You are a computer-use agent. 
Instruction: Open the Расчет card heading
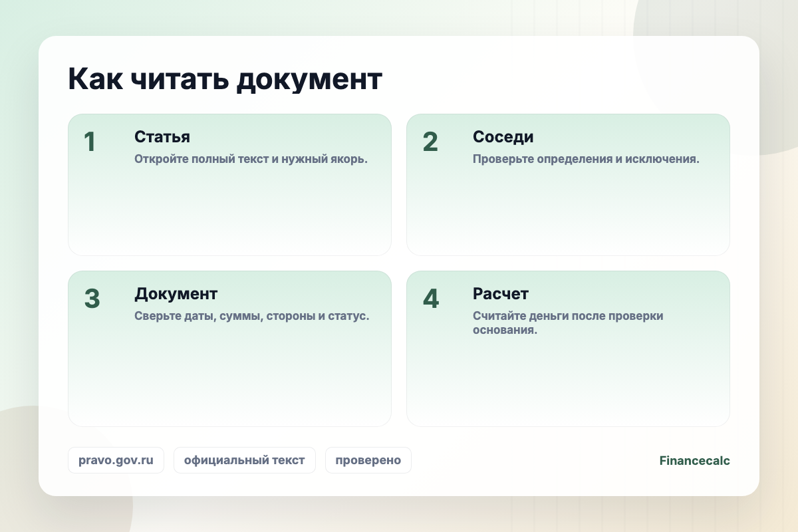click(501, 294)
